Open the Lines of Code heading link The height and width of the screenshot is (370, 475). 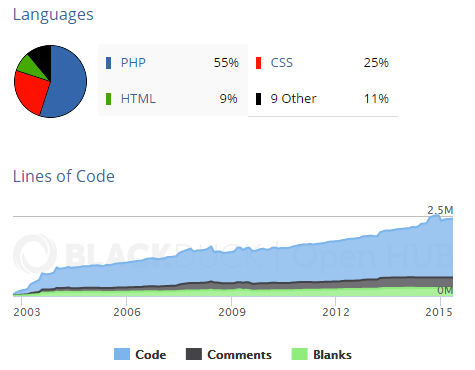[x=64, y=176]
